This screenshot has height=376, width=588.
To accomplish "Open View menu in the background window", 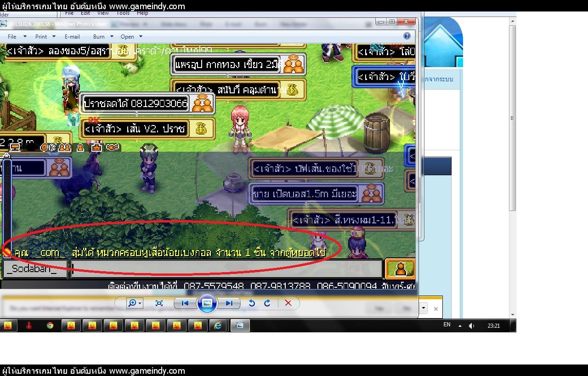I will pyautogui.click(x=103, y=13).
